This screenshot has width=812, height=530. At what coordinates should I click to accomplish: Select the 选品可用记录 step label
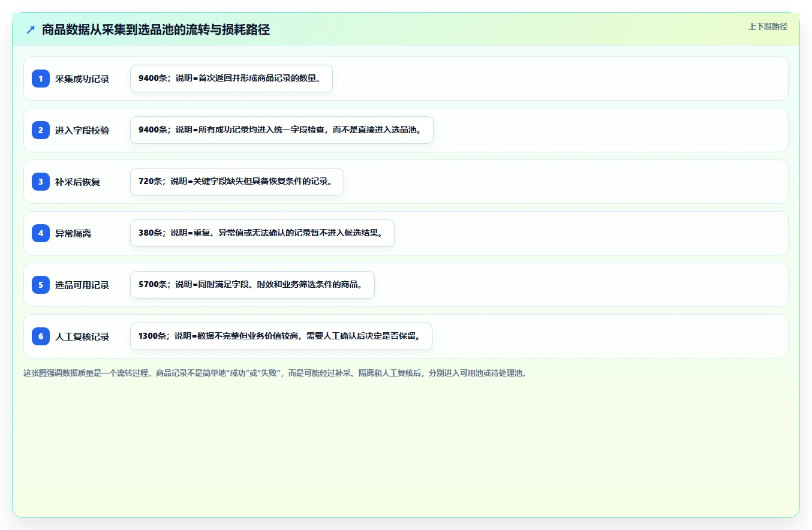pyautogui.click(x=82, y=285)
